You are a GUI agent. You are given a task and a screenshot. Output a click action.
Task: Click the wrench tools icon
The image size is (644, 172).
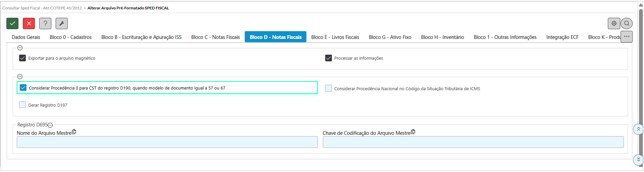[x=62, y=23]
